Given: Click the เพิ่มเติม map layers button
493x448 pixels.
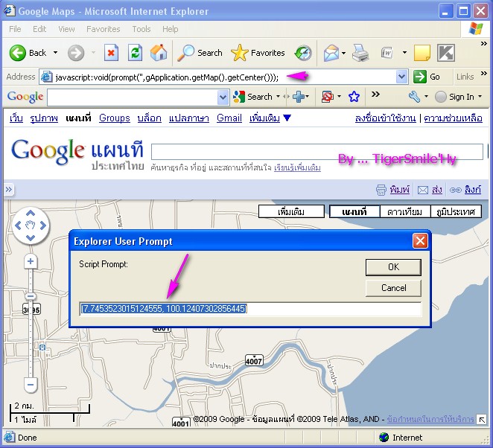Looking at the screenshot, I should click(x=291, y=211).
